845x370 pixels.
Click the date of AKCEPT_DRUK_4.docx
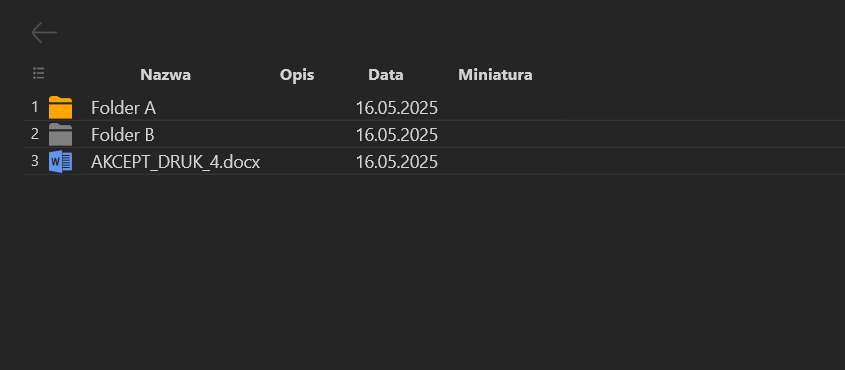click(x=397, y=162)
